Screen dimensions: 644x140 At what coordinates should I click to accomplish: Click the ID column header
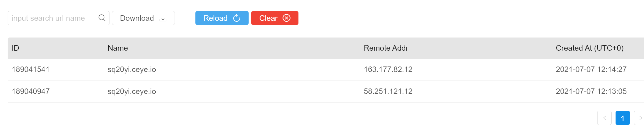(15, 48)
